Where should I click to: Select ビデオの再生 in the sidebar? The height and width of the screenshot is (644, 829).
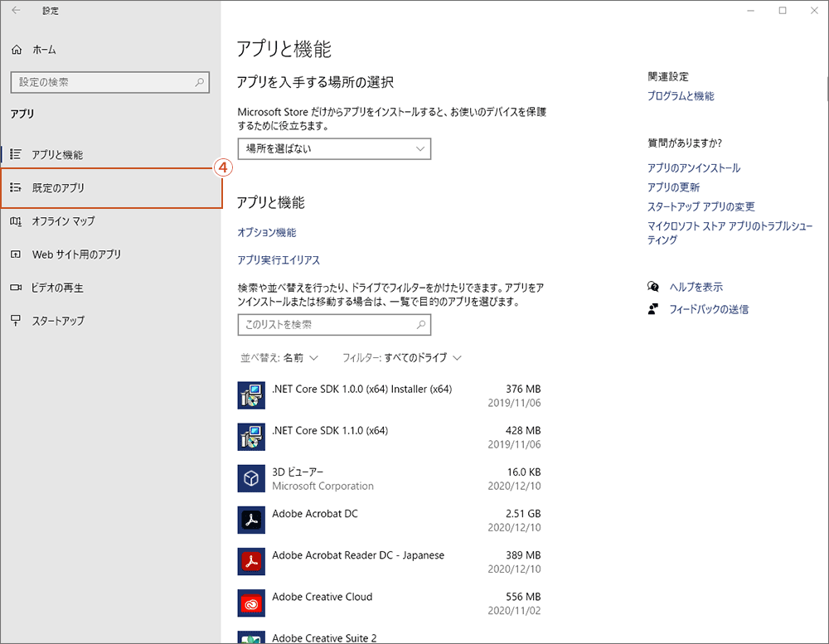click(x=110, y=288)
